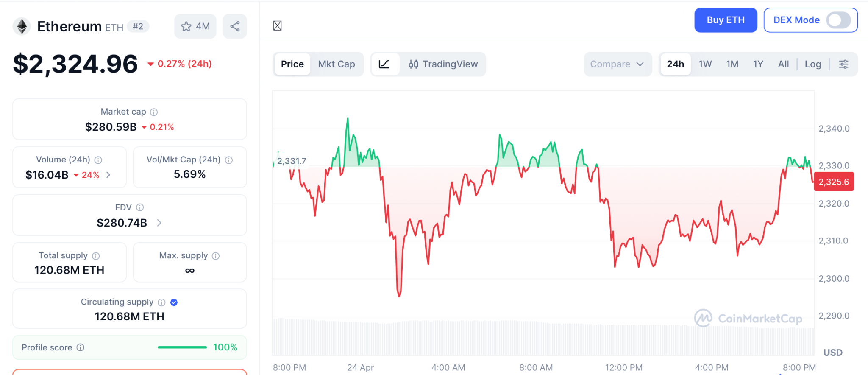
Task: Switch to the Mkt Cap tab
Action: 336,64
